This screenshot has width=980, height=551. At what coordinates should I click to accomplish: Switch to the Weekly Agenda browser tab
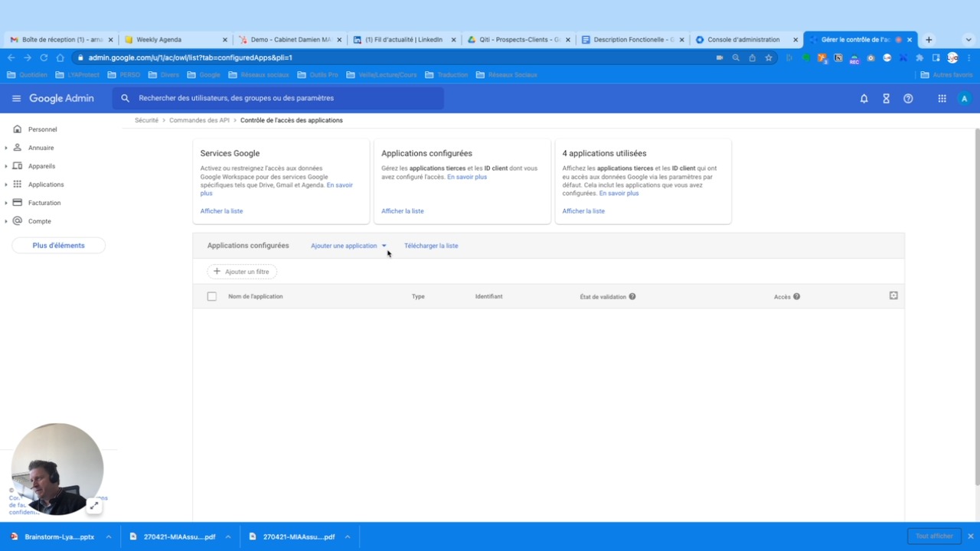coord(168,40)
